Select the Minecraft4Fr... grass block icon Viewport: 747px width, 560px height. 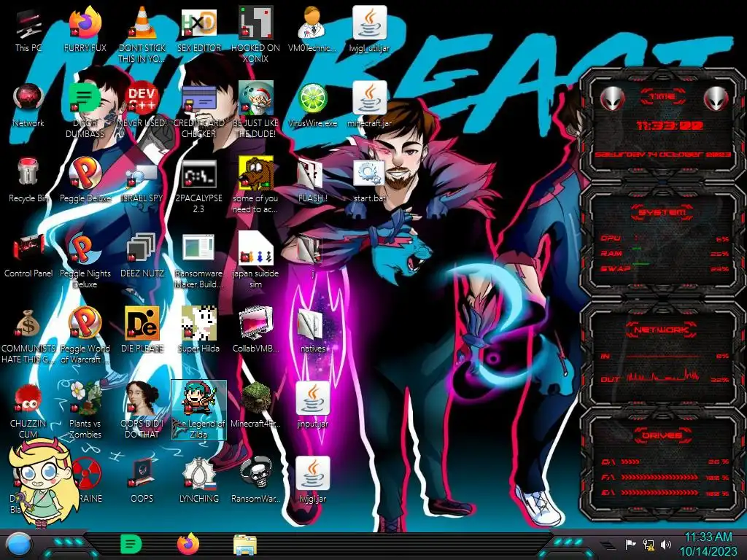(x=255, y=405)
